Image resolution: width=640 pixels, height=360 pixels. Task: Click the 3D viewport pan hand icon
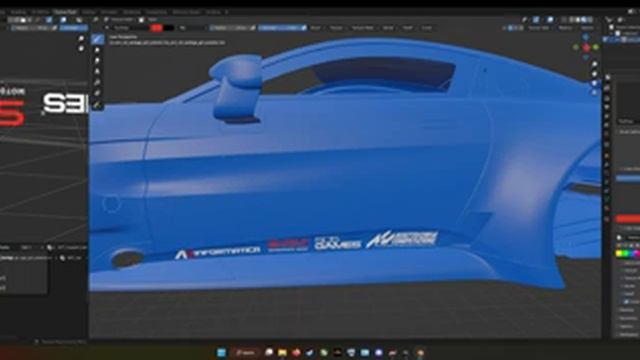pyautogui.click(x=594, y=74)
